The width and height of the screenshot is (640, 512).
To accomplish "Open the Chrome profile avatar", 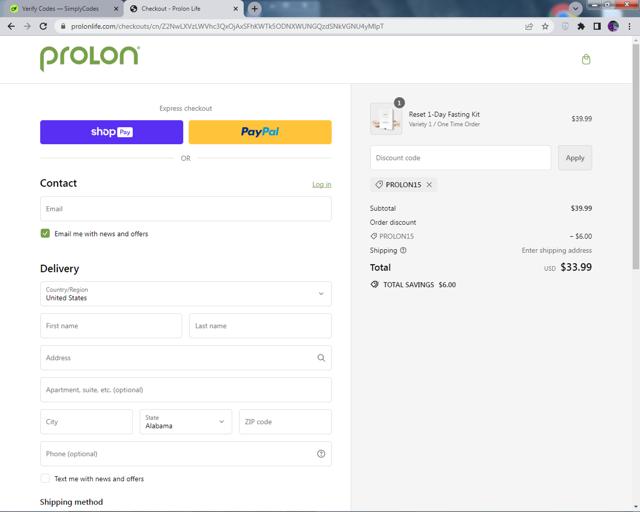I will 613,27.
